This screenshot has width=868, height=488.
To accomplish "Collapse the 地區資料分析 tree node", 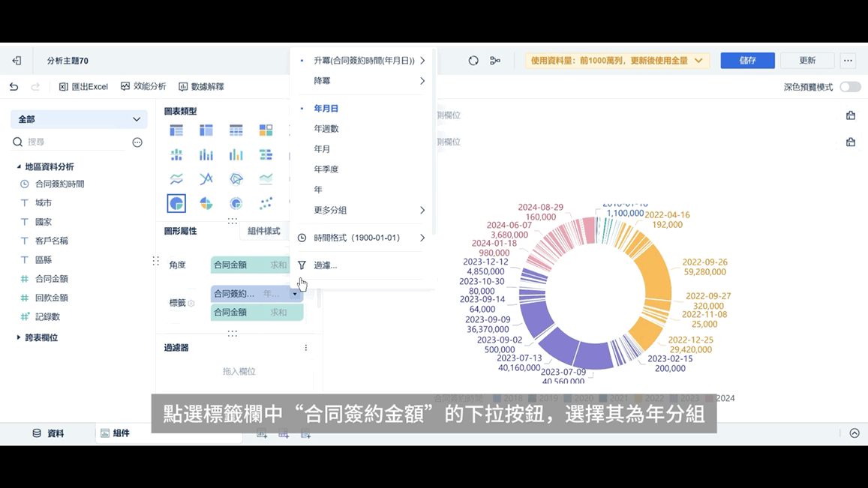I will [x=19, y=166].
